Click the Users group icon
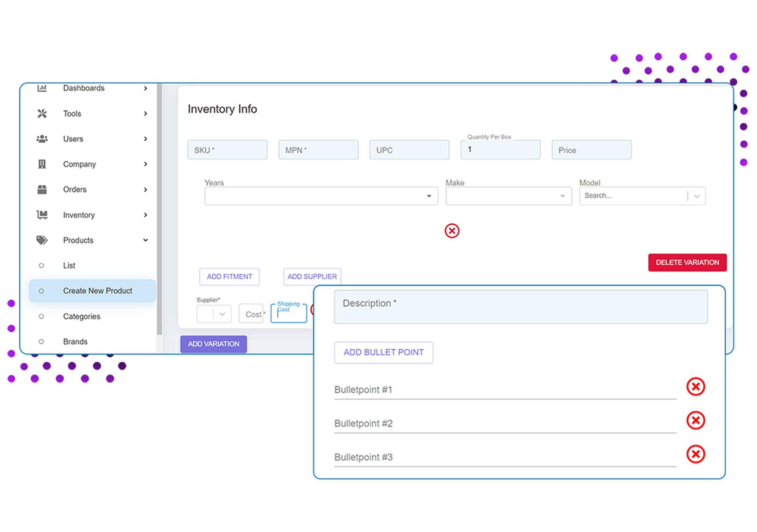Viewport: 757px width, 532px height. [x=42, y=139]
